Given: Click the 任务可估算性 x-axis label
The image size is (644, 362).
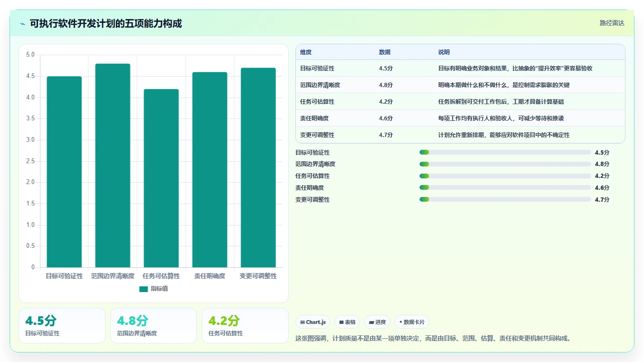Looking at the screenshot, I should click(x=161, y=276).
